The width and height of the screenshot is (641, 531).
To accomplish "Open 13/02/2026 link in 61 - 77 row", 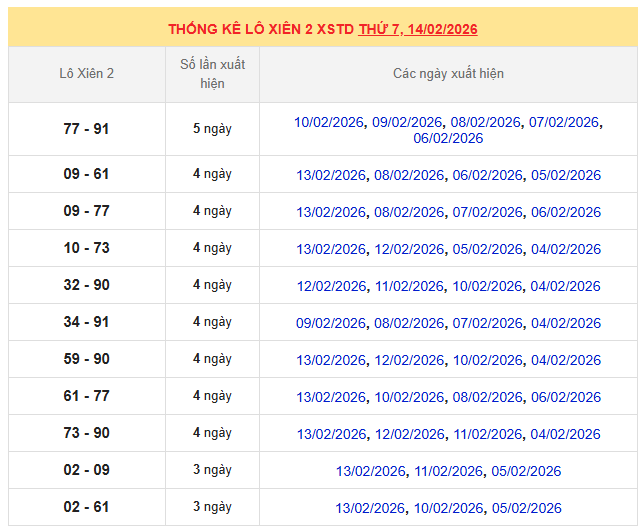I will pyautogui.click(x=331, y=397).
